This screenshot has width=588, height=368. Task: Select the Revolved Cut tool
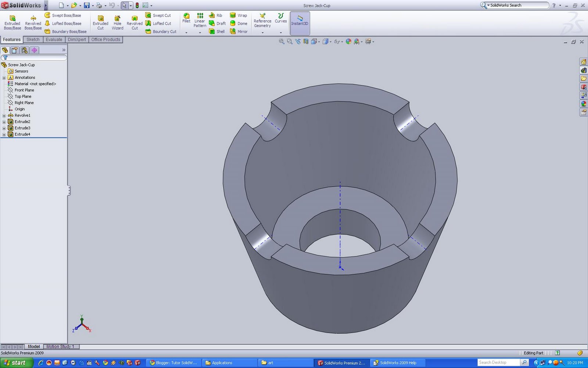pyautogui.click(x=135, y=22)
